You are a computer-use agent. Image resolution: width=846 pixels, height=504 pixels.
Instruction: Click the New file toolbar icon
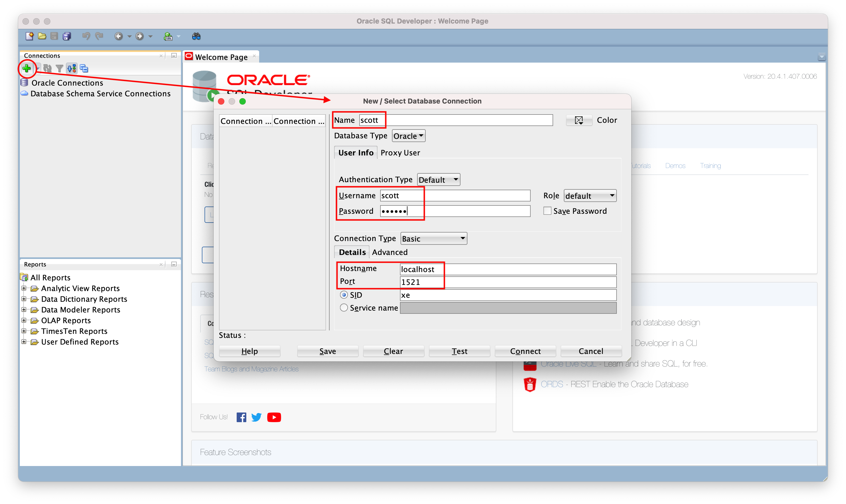tap(29, 36)
